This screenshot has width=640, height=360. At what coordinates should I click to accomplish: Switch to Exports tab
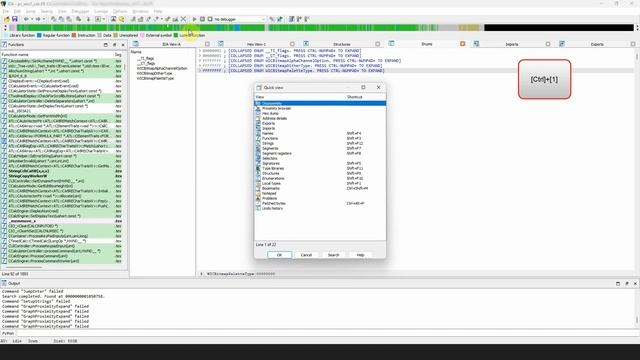click(597, 44)
